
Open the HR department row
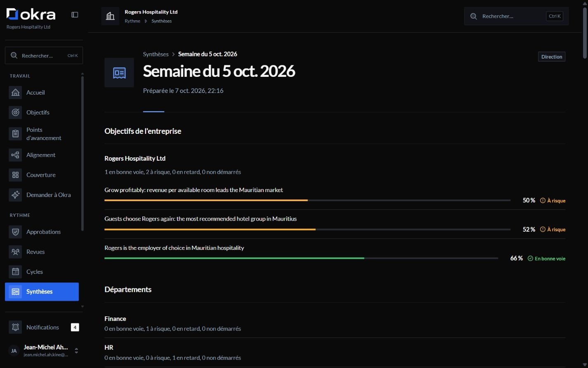pos(335,352)
